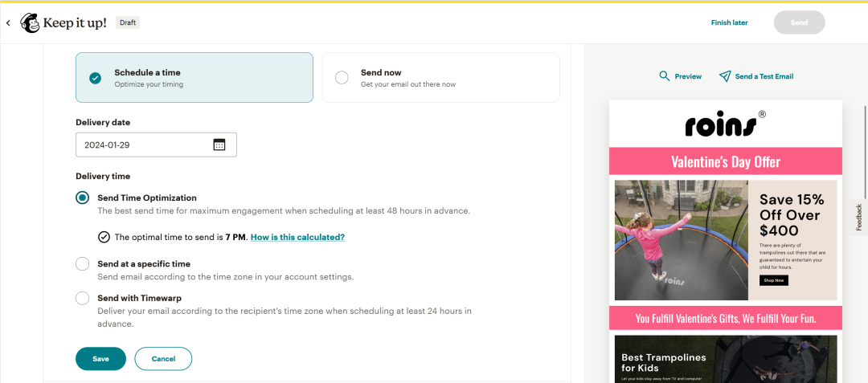Open the calendar date picker icon
The width and height of the screenshot is (868, 383).
pyautogui.click(x=219, y=145)
